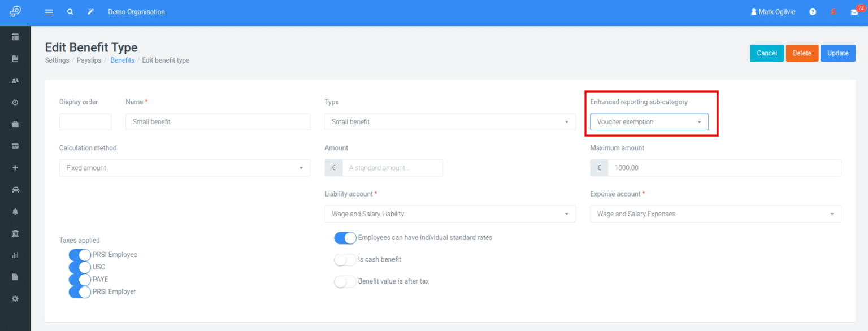
Task: Click the Update button
Action: coord(837,53)
